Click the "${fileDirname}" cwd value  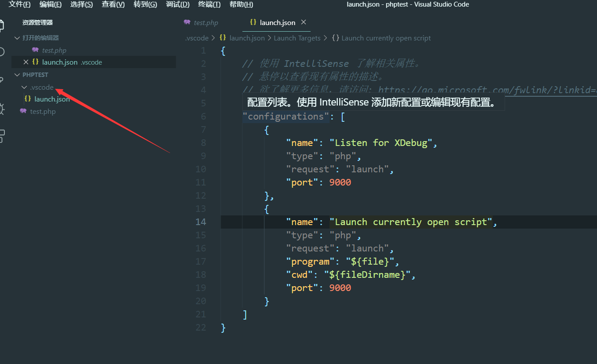coord(367,274)
